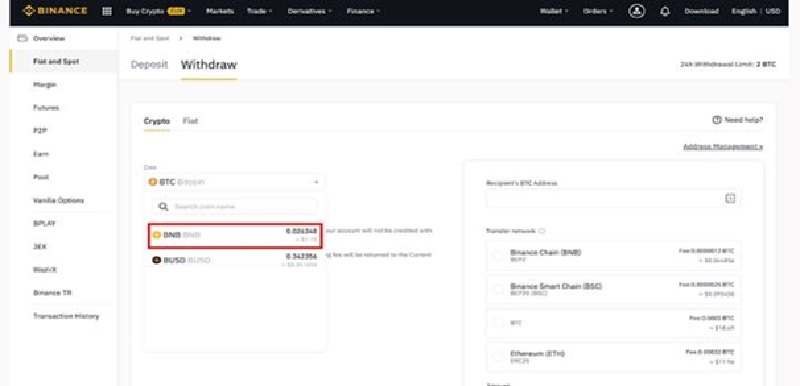Click the Need help icon
This screenshot has width=800, height=386.
coord(717,120)
